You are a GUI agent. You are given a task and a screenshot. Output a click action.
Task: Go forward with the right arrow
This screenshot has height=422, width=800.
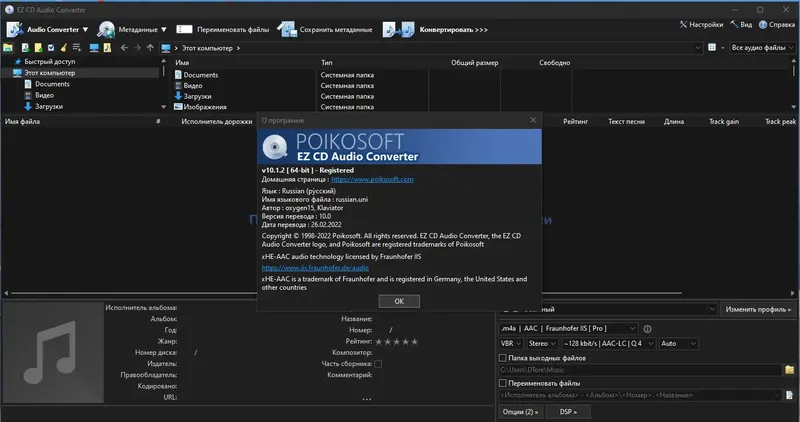click(x=137, y=48)
